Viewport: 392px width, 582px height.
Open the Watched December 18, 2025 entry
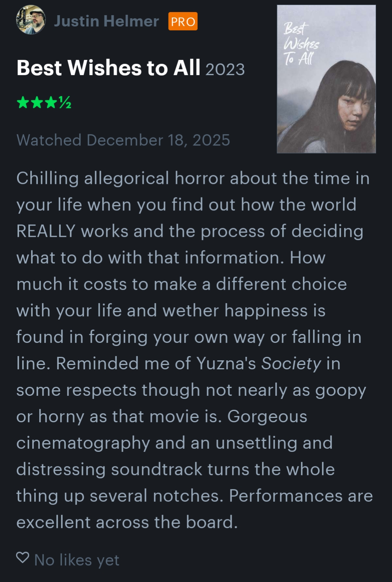123,140
